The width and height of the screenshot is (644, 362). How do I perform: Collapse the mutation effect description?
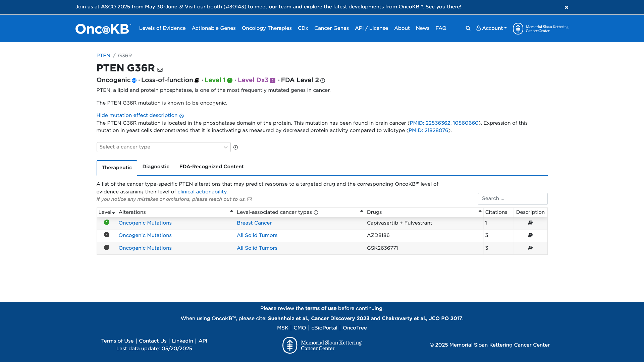tap(140, 115)
